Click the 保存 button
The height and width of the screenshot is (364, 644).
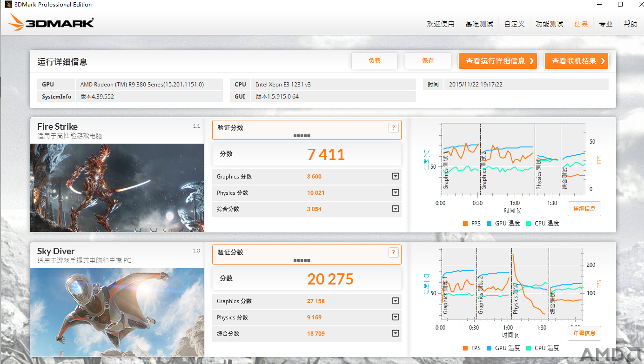pyautogui.click(x=428, y=61)
